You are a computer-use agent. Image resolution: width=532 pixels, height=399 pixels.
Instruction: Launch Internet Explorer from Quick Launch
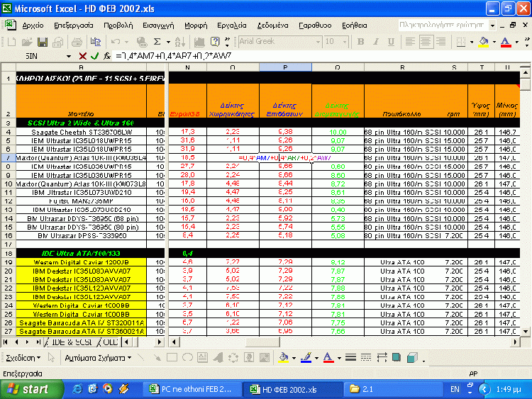click(77, 389)
